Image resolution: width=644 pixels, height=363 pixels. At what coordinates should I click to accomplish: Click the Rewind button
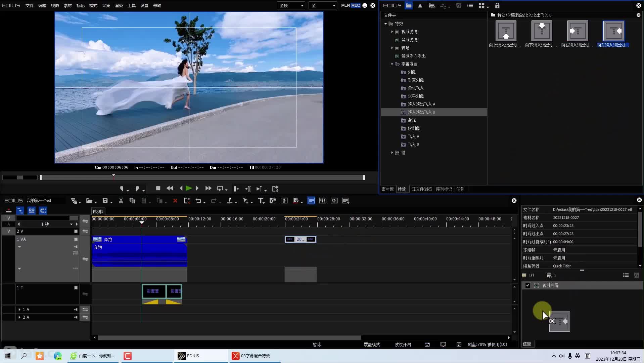tap(170, 189)
